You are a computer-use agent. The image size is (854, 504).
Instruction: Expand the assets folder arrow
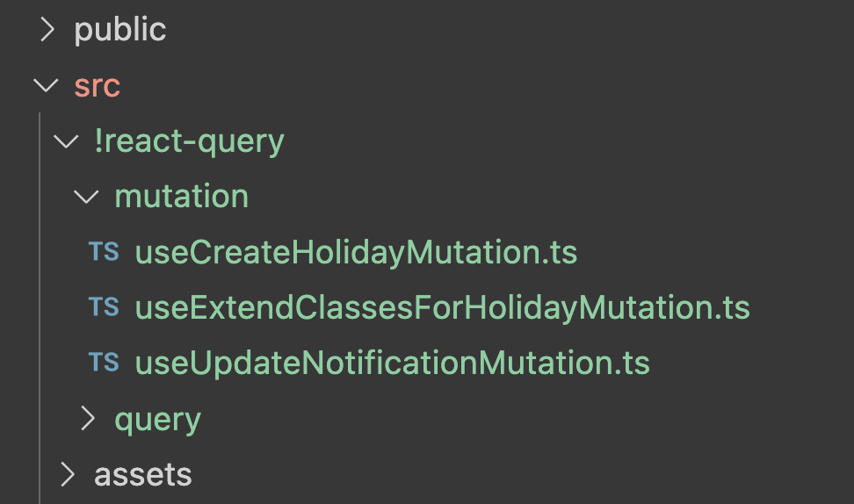click(x=67, y=474)
